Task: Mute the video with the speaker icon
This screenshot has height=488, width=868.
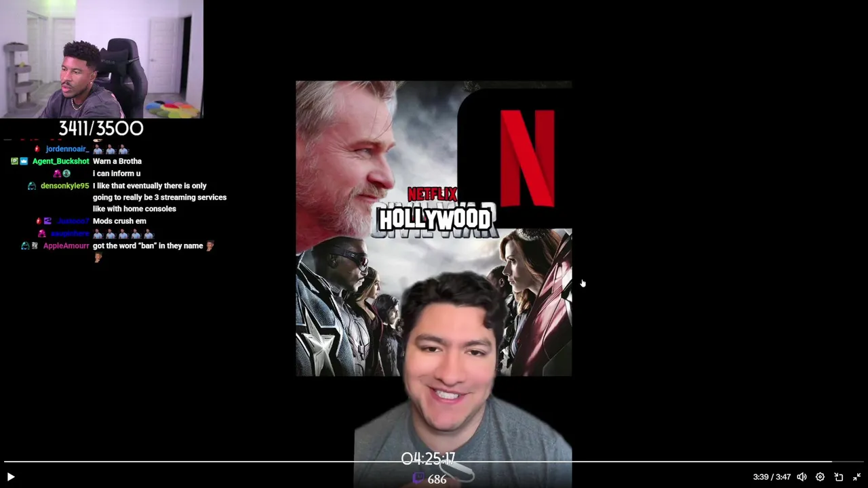Action: pos(802,477)
